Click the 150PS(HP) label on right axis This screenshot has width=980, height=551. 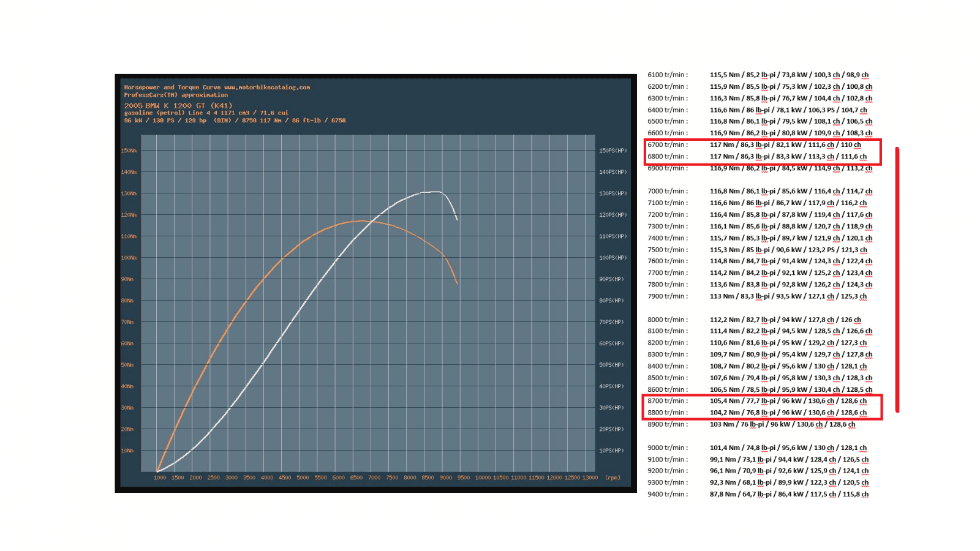tap(612, 151)
